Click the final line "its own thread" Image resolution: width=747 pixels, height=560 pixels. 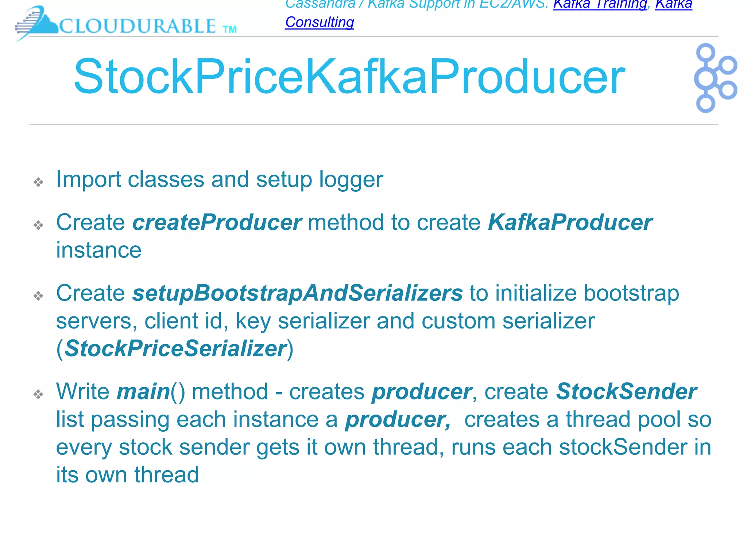127,475
